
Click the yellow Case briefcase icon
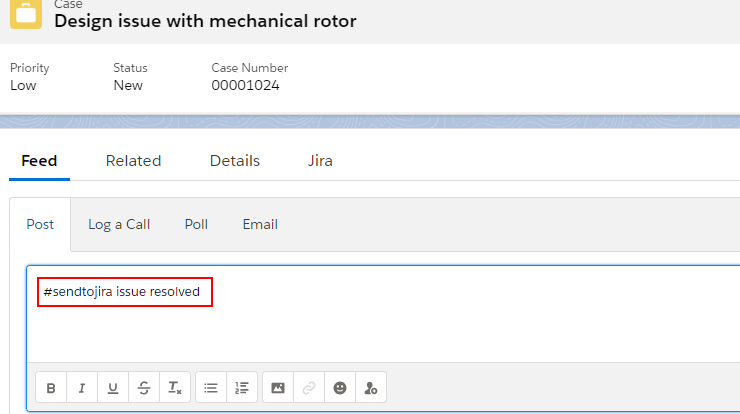click(26, 14)
